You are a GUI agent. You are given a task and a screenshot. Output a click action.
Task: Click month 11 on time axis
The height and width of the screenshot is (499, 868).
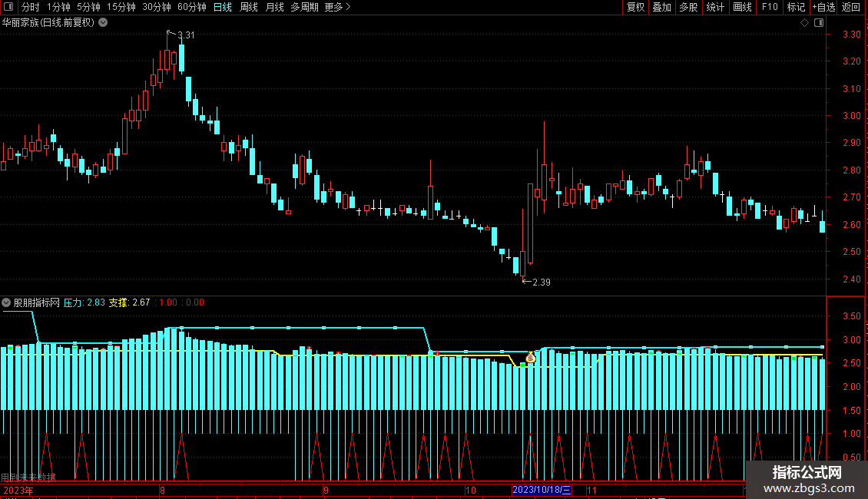591,490
